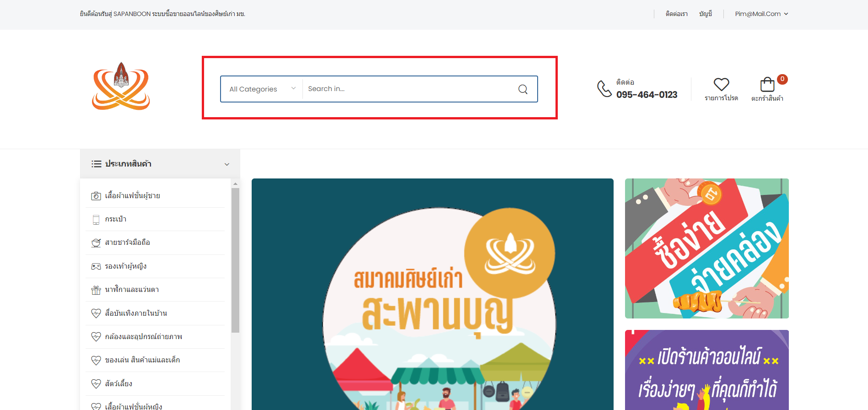The height and width of the screenshot is (410, 868).
Task: Open the All Categories dropdown
Action: pyautogui.click(x=262, y=89)
